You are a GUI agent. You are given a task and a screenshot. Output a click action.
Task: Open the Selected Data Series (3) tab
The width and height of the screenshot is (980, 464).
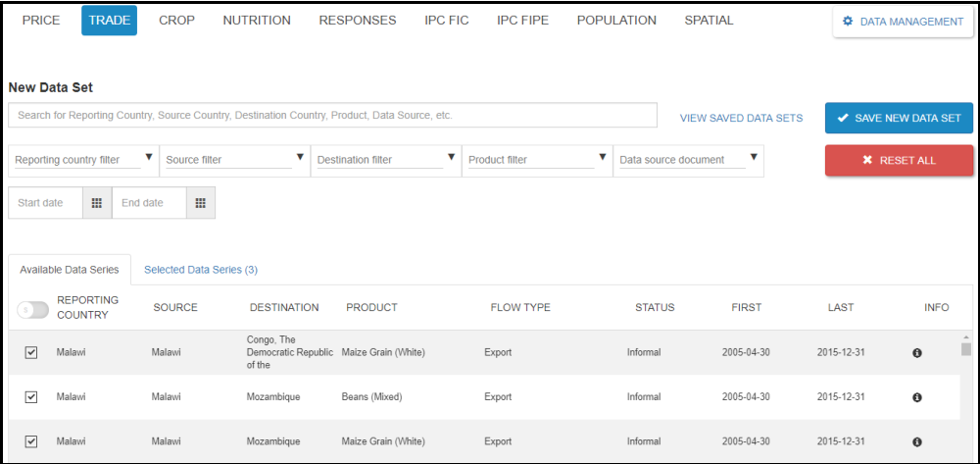201,269
